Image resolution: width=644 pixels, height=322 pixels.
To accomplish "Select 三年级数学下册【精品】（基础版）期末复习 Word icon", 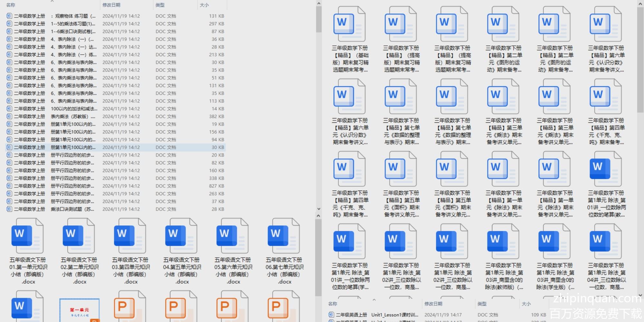I will tap(350, 24).
